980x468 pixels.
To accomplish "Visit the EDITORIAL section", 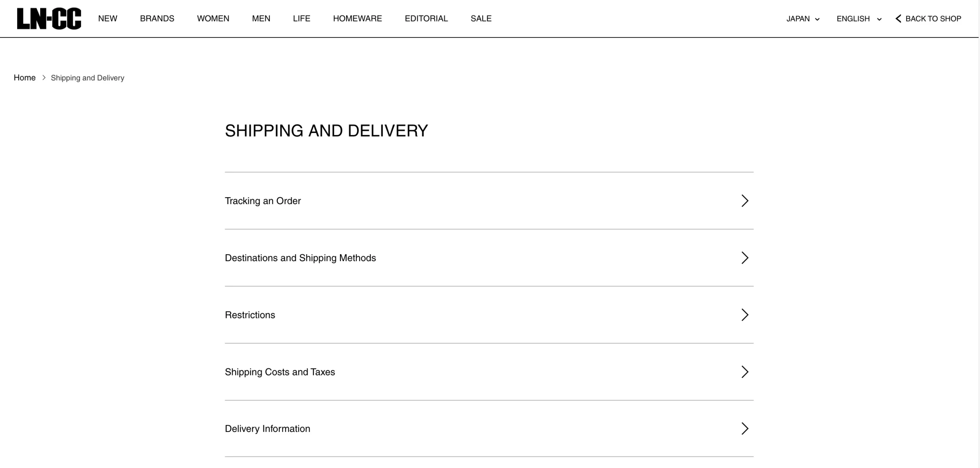I will 426,18.
